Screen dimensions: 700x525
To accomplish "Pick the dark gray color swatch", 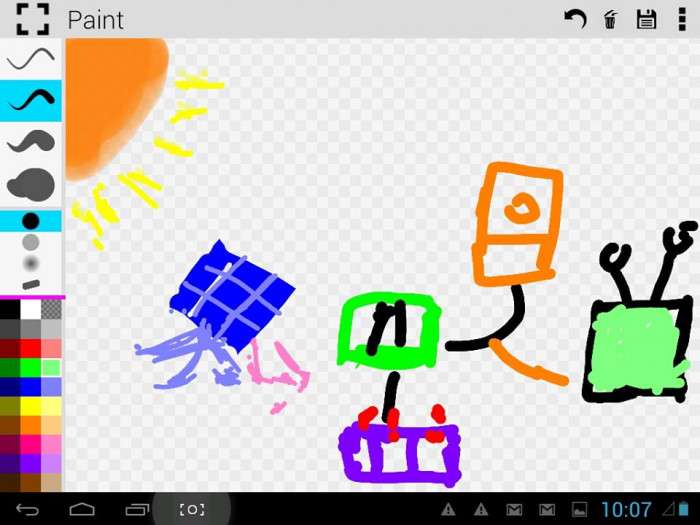I will click(10, 329).
